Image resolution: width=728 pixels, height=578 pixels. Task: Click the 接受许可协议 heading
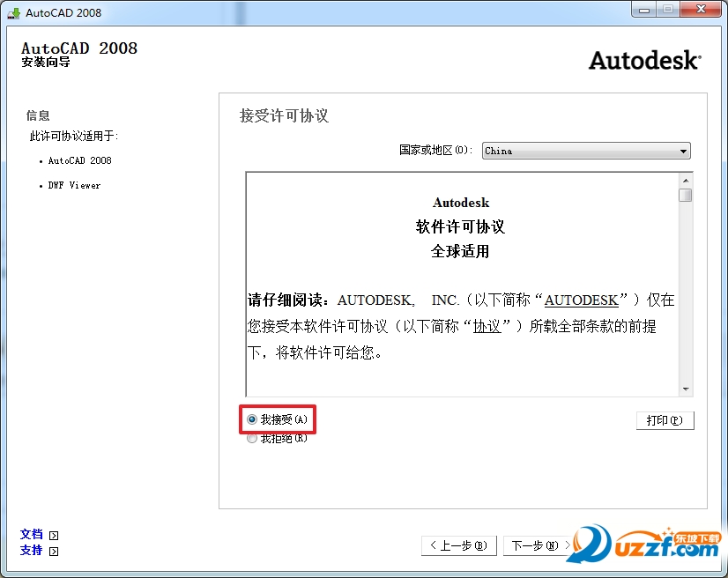tap(284, 115)
